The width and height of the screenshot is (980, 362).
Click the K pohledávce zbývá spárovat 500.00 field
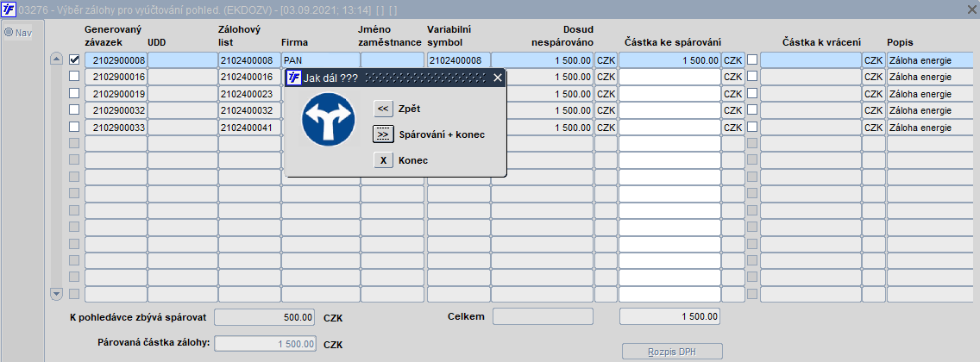click(265, 317)
